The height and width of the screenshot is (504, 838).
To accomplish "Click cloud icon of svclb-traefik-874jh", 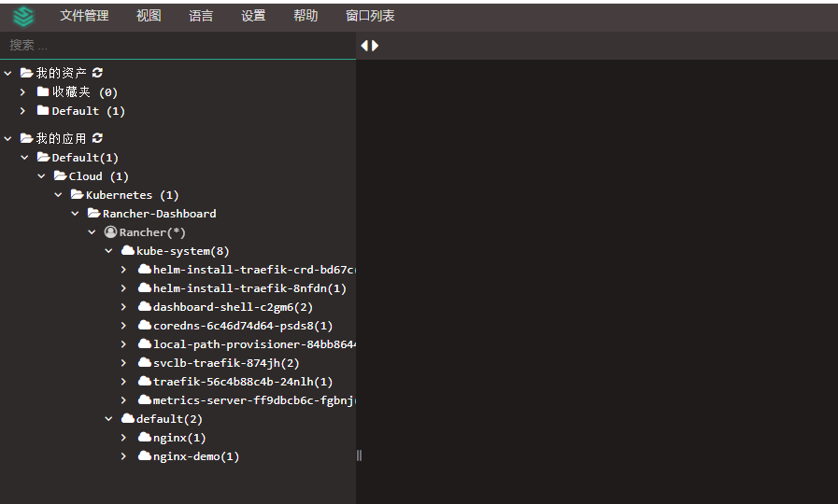I will (144, 362).
